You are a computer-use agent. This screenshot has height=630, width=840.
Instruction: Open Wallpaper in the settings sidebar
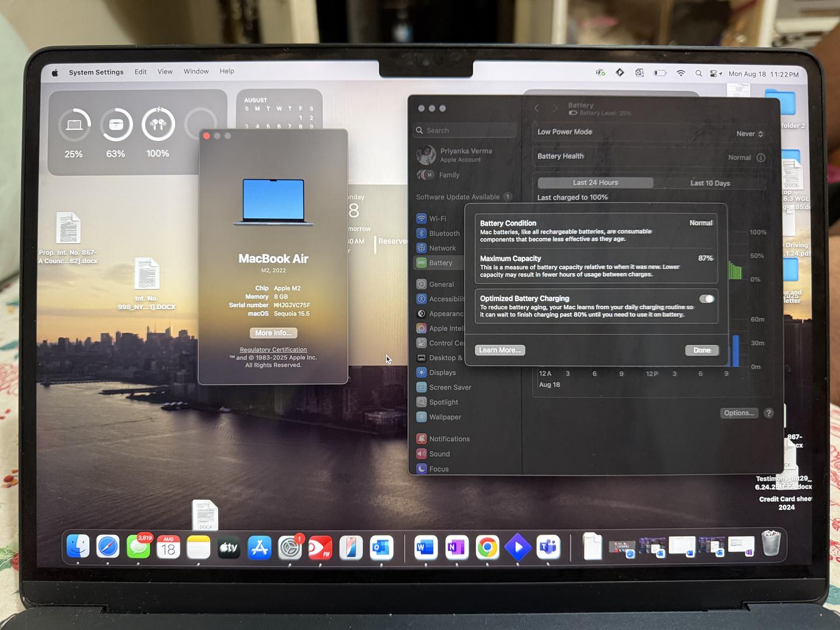pos(439,417)
